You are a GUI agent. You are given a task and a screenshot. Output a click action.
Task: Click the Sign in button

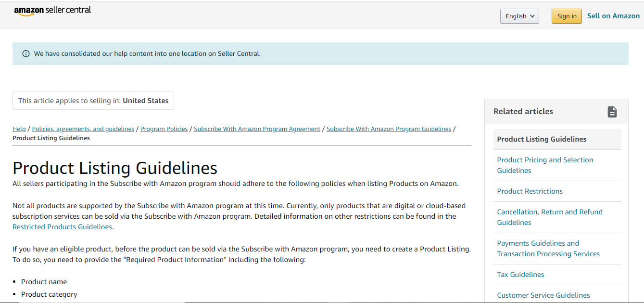(x=566, y=16)
